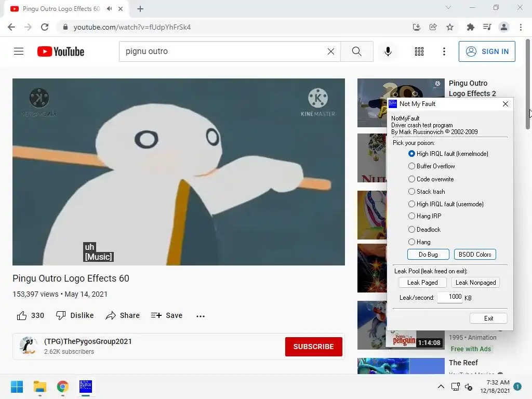This screenshot has height=399, width=532.
Task: Mute the tab audio speaker icon
Action: click(109, 9)
